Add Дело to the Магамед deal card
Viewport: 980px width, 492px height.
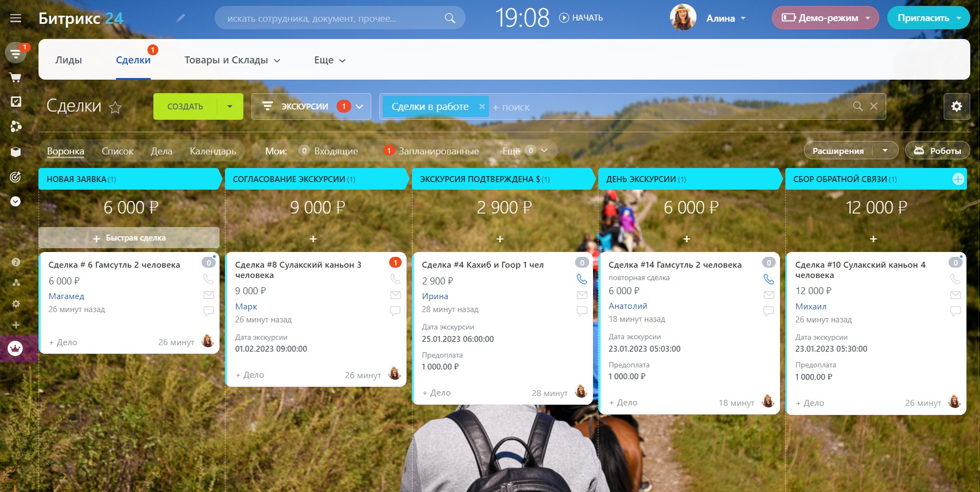point(63,342)
